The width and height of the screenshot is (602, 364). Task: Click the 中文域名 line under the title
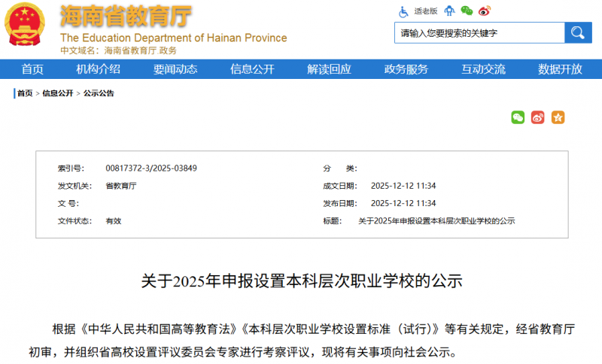(119, 50)
